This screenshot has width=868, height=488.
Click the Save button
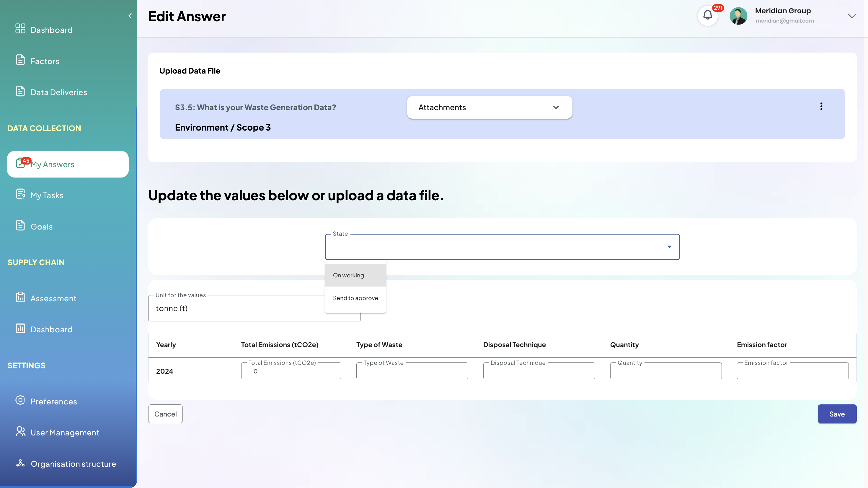coord(837,414)
